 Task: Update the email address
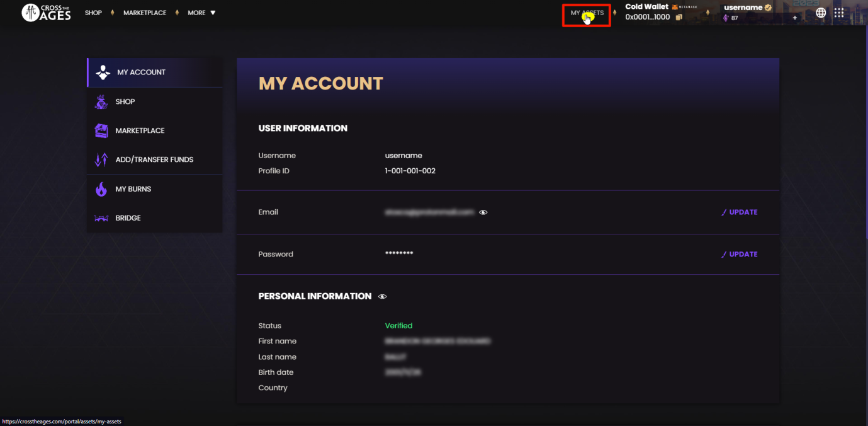point(740,212)
